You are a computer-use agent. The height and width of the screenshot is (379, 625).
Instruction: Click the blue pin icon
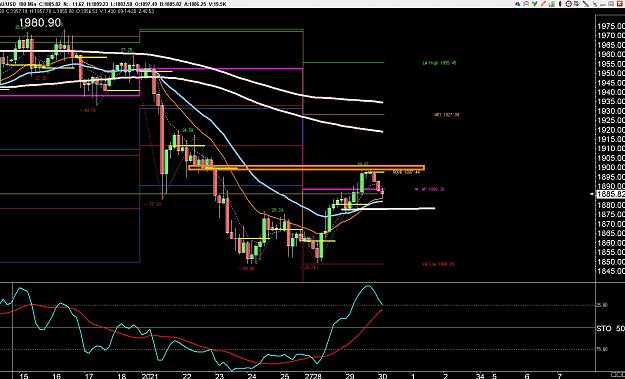click(595, 4)
